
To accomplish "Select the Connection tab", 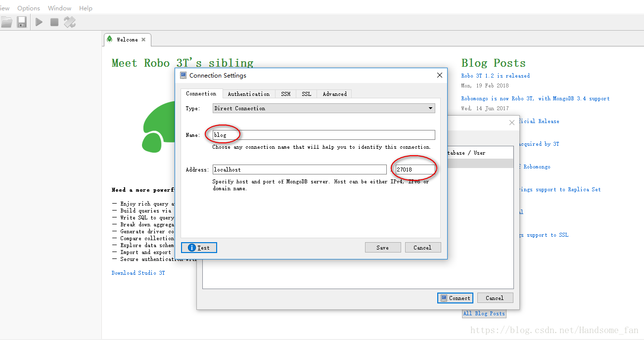I will (x=201, y=93).
